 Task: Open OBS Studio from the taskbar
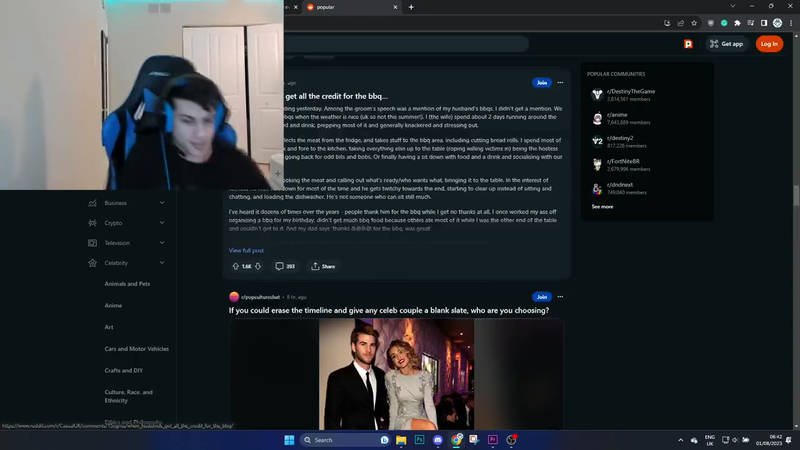(x=511, y=440)
